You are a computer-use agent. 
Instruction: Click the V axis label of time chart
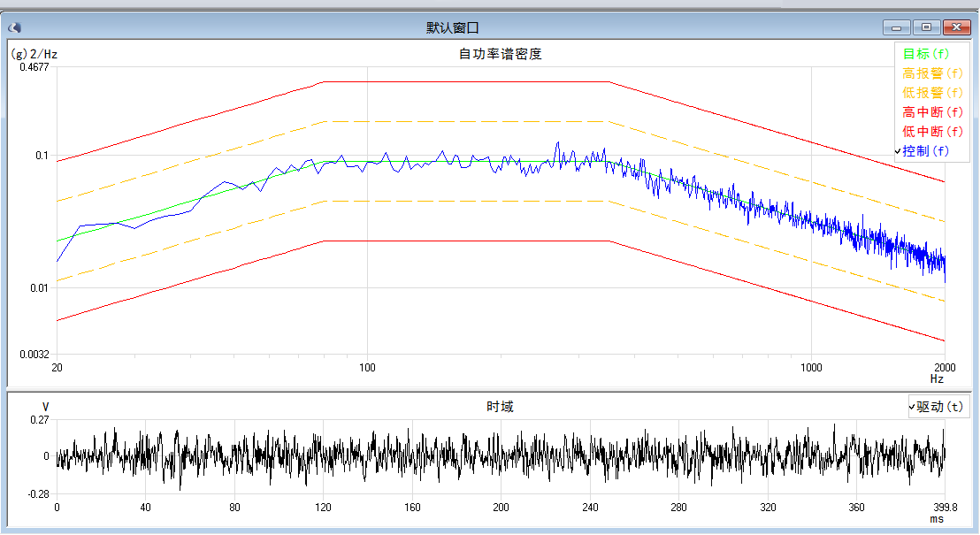pos(46,407)
